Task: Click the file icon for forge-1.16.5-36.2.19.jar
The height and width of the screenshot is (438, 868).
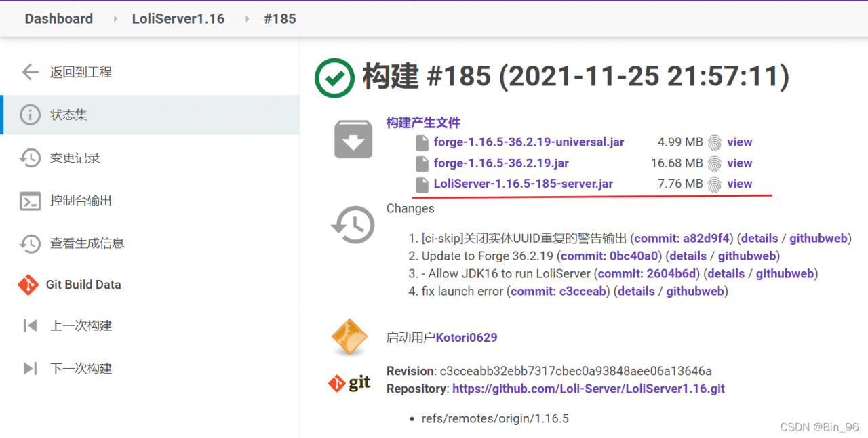Action: tap(422, 163)
